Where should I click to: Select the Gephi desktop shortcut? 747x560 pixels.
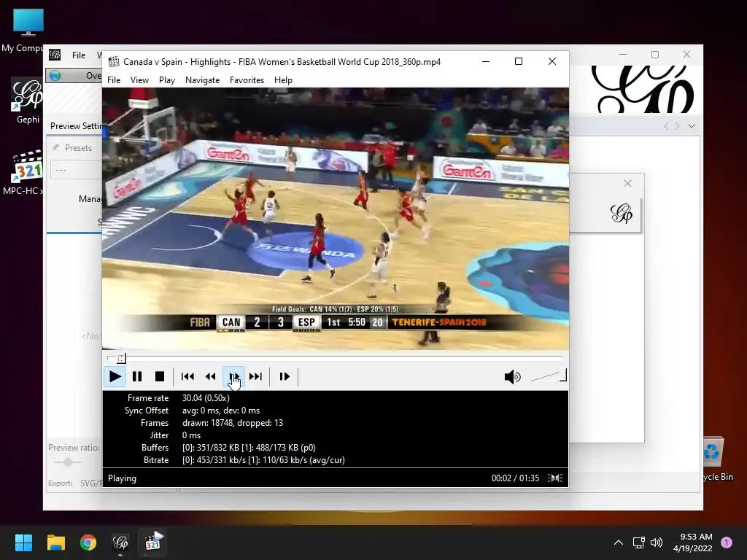pos(28,101)
